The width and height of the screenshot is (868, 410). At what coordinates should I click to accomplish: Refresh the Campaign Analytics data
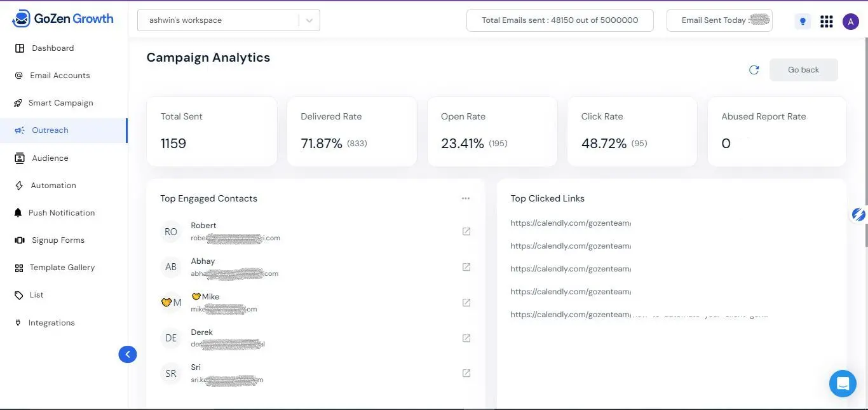coord(754,70)
